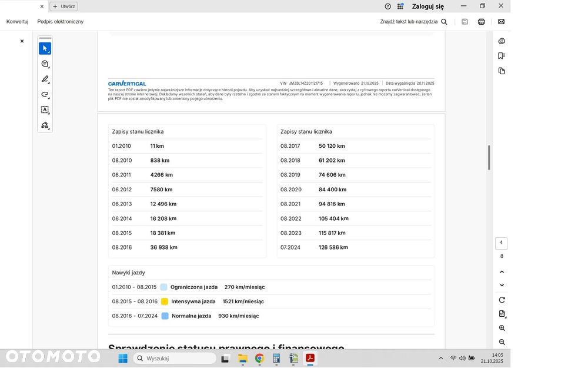This screenshot has height=368, width=588.
Task: Select the 126 586 km odometer value
Action: (x=333, y=247)
